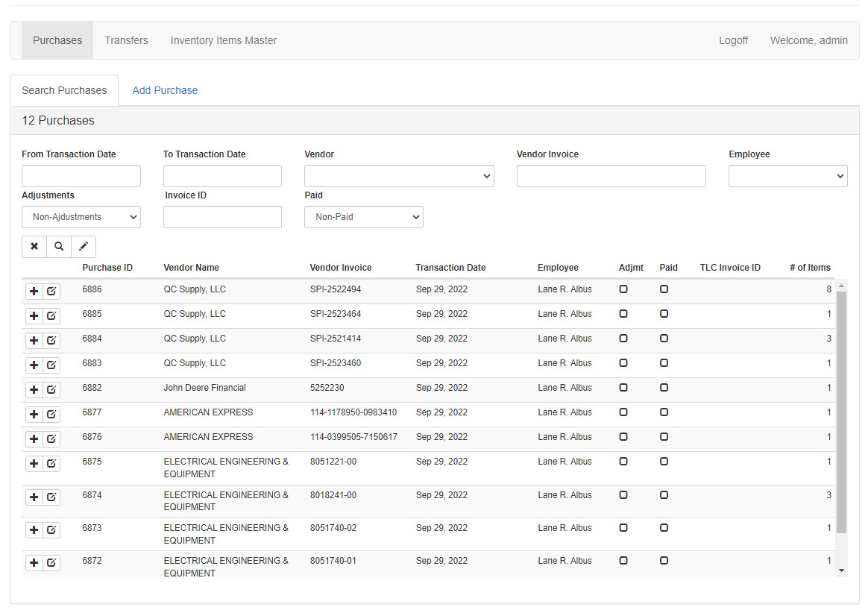Image resolution: width=868 pixels, height=613 pixels.
Task: Expand purchase 6874 with plus icon
Action: (x=34, y=497)
